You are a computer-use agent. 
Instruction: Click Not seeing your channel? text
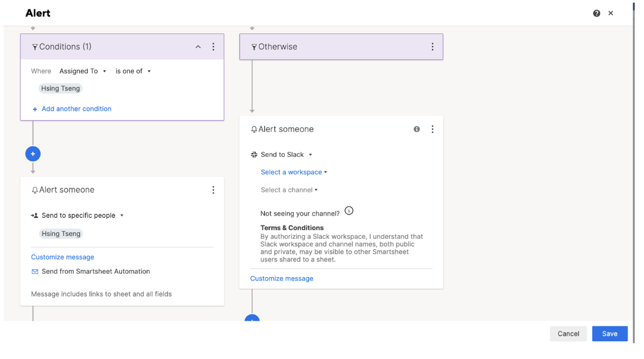click(x=300, y=213)
